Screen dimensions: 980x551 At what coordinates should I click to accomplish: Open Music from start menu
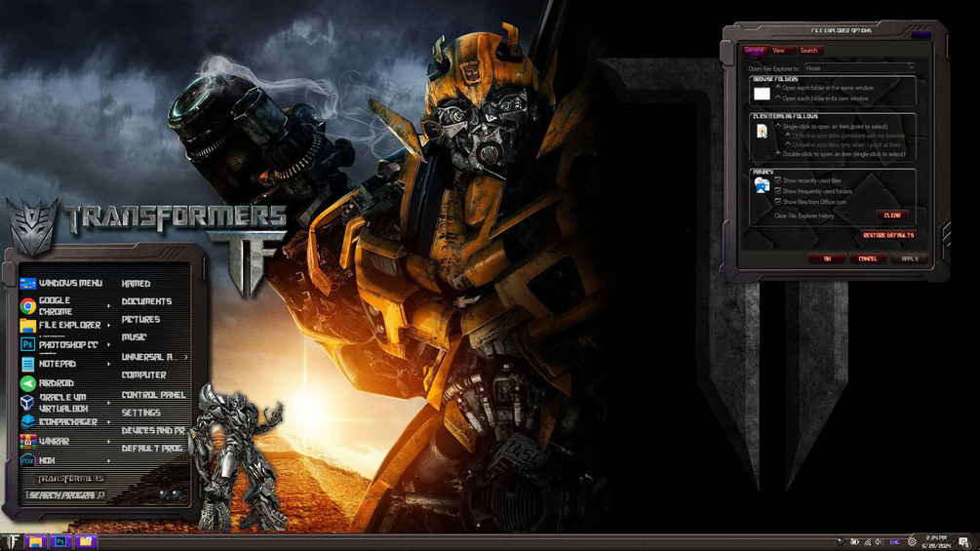[x=134, y=337]
